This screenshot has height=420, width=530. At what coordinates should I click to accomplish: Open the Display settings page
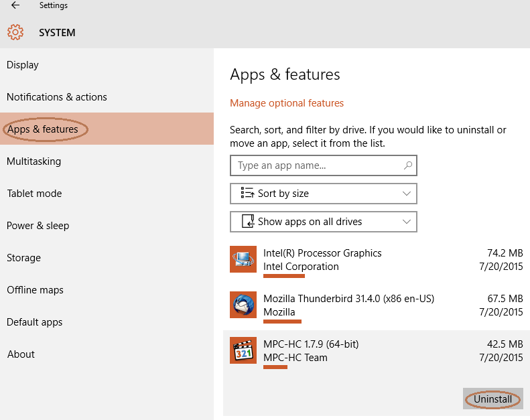[x=23, y=65]
